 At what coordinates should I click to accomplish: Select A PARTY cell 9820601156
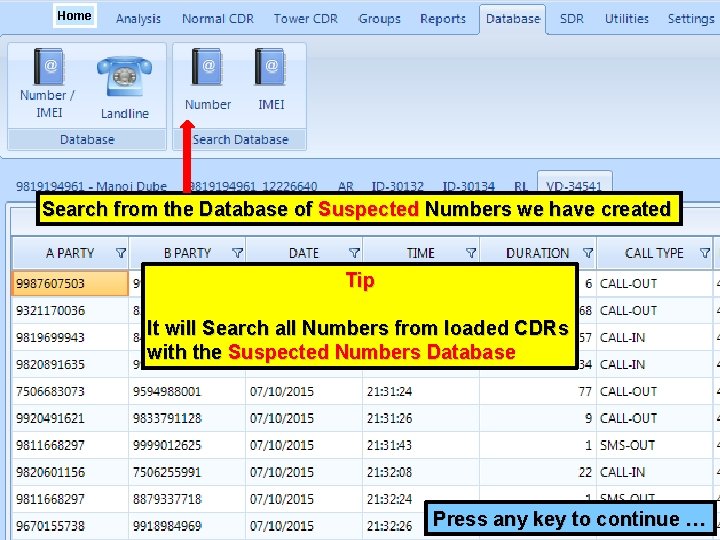tap(70, 472)
